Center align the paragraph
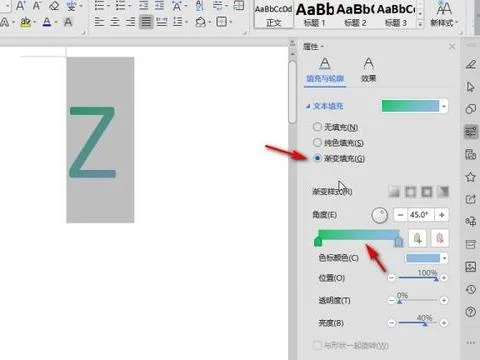This screenshot has height=360, width=480. pyautogui.click(x=115, y=22)
